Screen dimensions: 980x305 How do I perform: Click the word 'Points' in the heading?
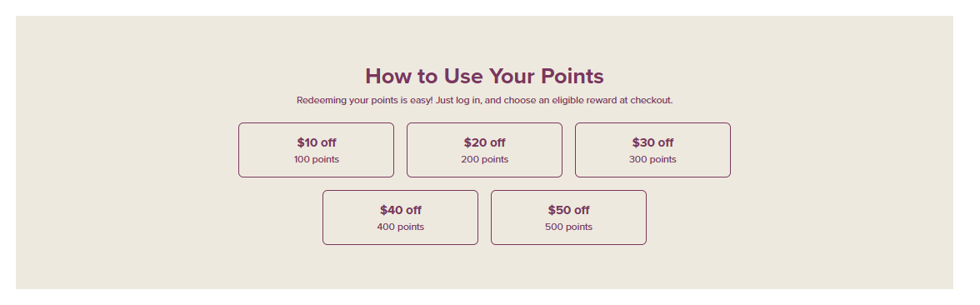[572, 77]
